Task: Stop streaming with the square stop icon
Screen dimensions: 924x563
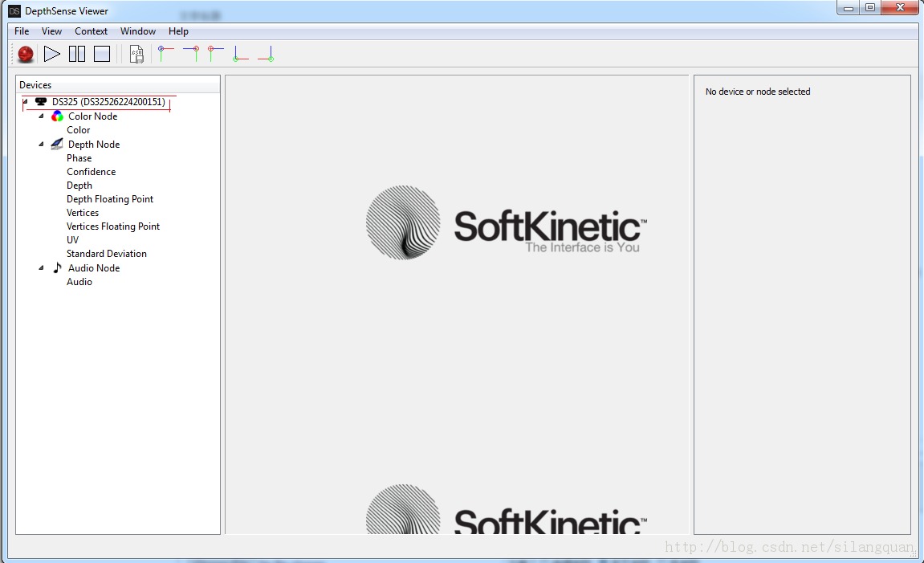Action: [x=102, y=54]
